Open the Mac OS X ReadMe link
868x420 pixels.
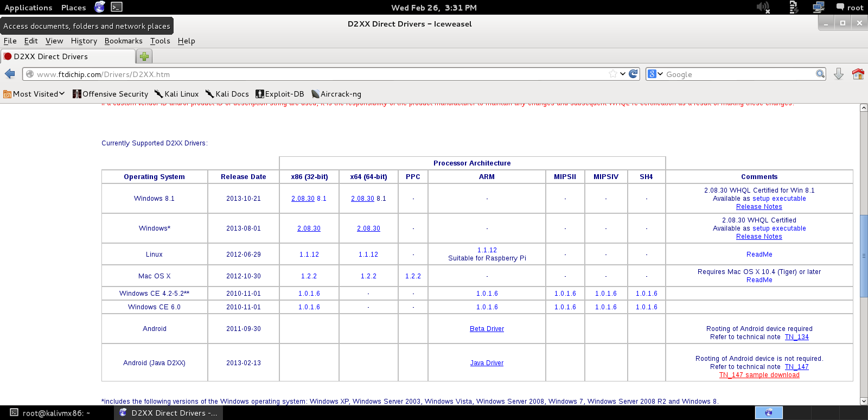(759, 280)
